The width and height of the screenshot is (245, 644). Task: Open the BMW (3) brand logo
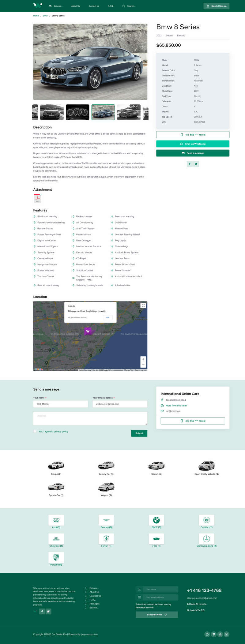pyautogui.click(x=156, y=520)
